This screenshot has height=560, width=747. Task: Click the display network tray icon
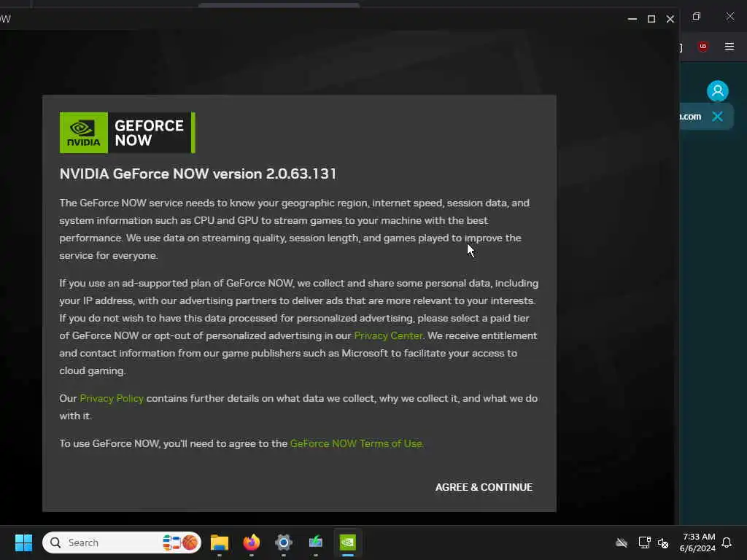[x=644, y=542]
